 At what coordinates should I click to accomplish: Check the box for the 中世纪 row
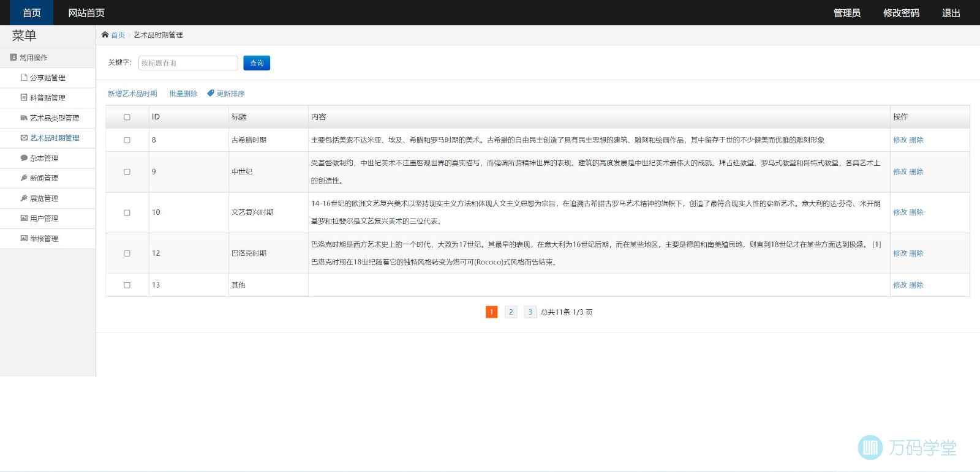click(x=127, y=172)
